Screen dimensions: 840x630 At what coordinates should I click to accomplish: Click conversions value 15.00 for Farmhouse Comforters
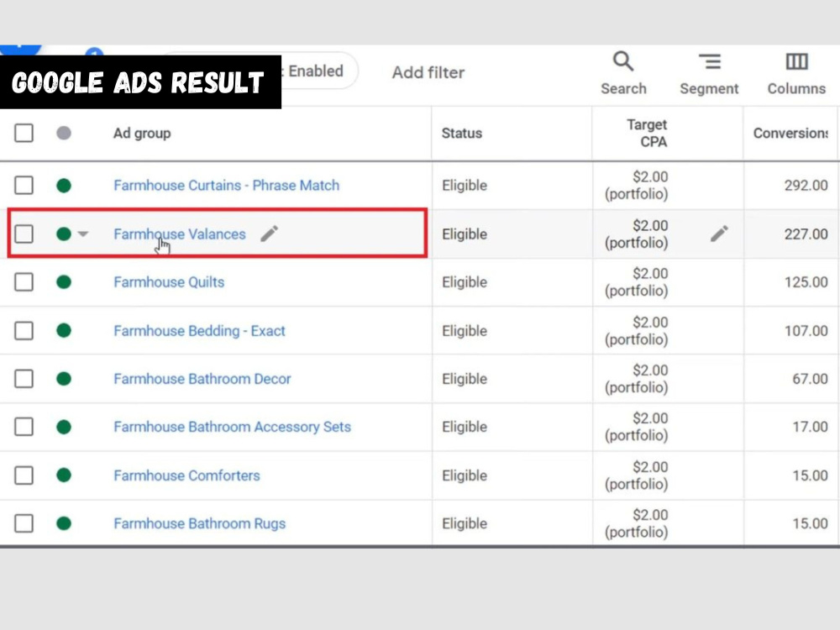(810, 475)
